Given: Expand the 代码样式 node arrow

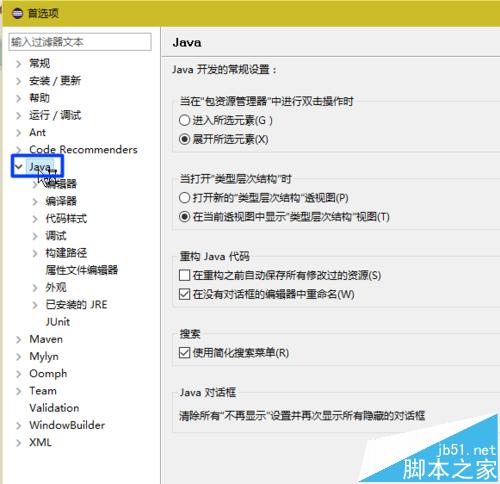Looking at the screenshot, I should (35, 219).
